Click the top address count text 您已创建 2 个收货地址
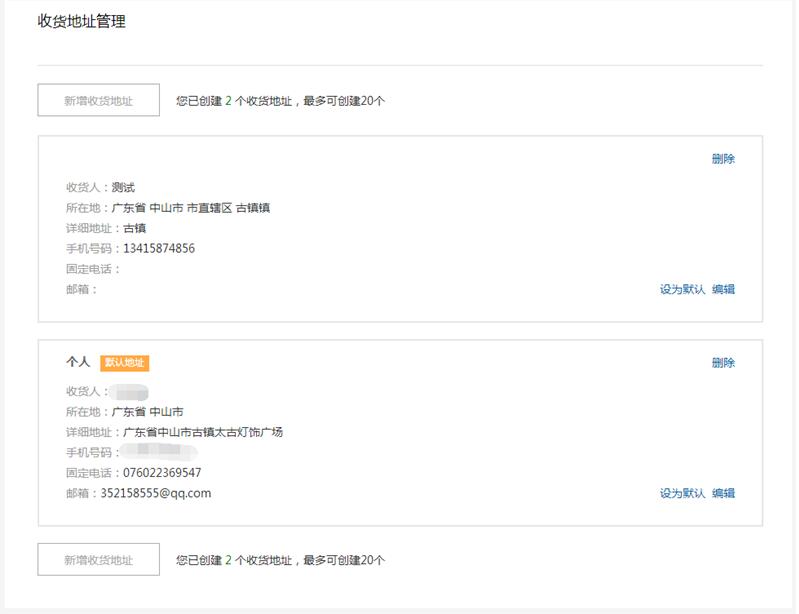The image size is (799, 614). tap(234, 101)
